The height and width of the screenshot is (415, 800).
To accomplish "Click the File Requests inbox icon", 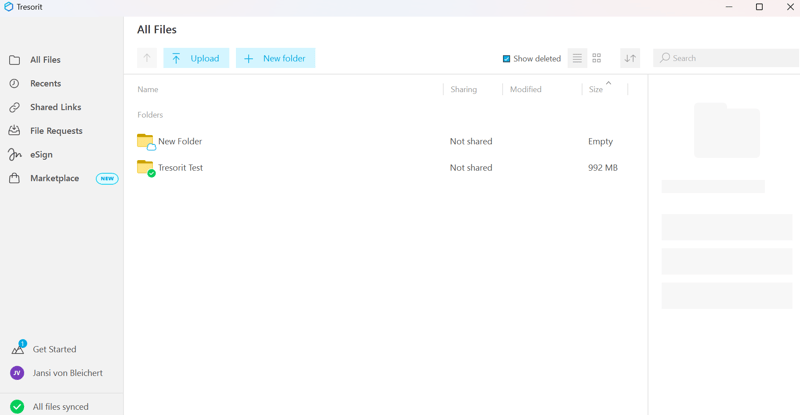I will [14, 131].
